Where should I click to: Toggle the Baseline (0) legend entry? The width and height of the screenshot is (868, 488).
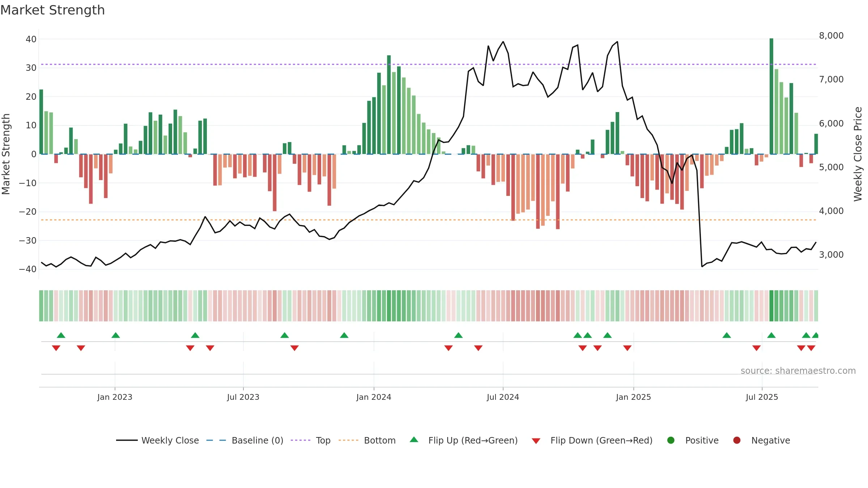244,440
